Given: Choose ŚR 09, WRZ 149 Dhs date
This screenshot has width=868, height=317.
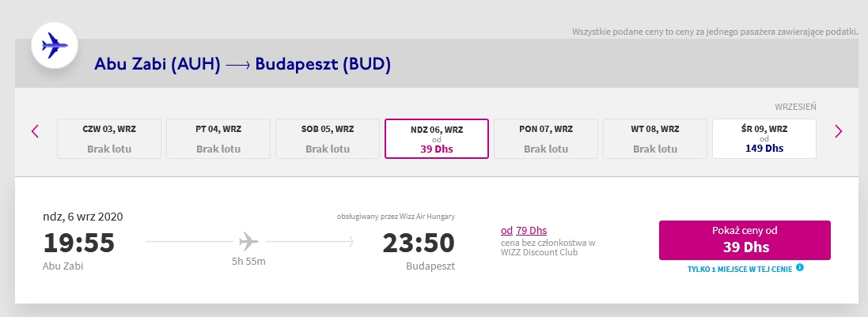Looking at the screenshot, I should 764,139.
